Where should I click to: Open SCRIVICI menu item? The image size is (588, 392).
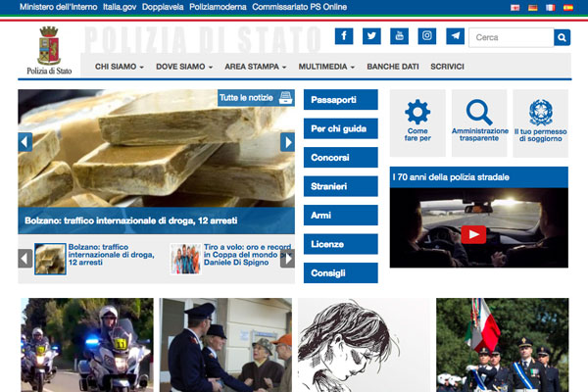pyautogui.click(x=447, y=67)
